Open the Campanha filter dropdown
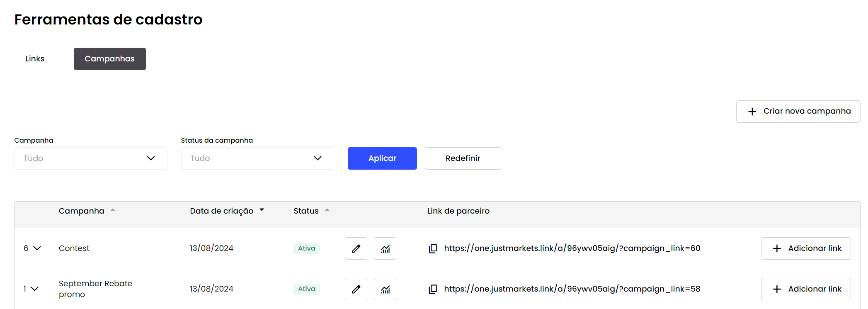Screen dimensions: 868x309 click(x=91, y=158)
